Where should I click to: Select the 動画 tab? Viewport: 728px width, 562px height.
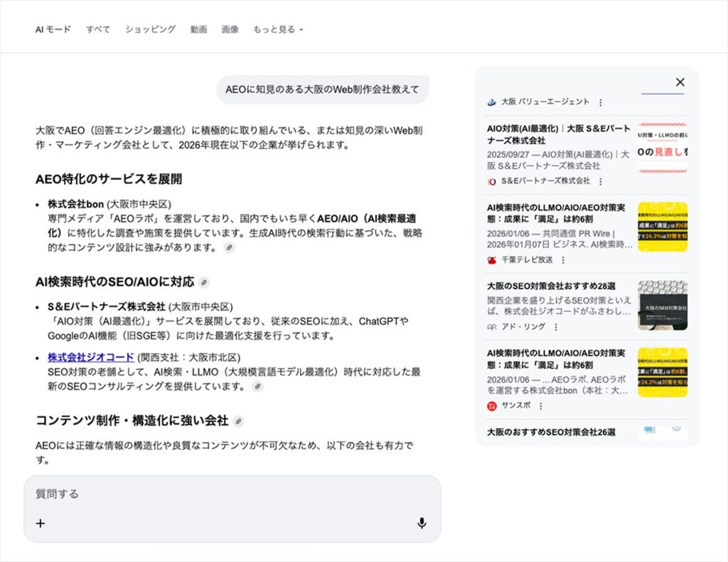pos(198,30)
